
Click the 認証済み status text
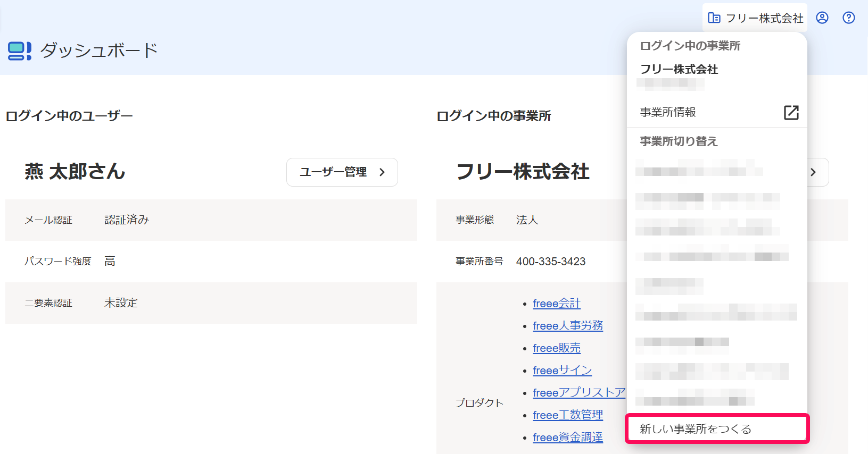coord(127,220)
